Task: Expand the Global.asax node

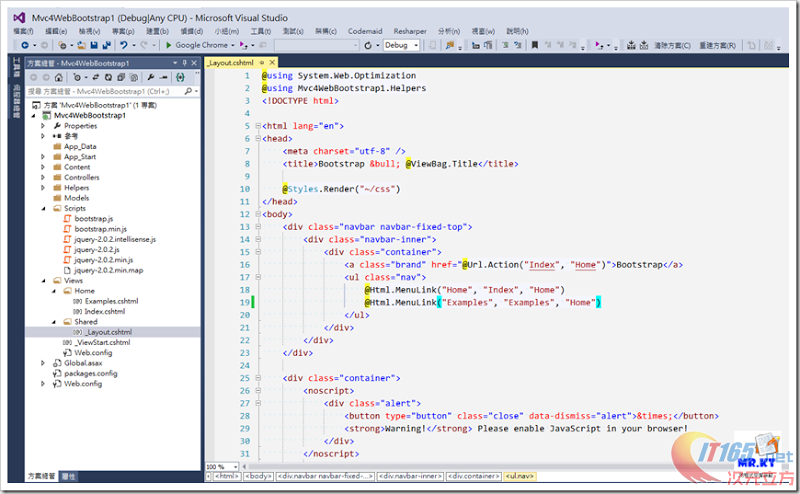Action: 43,363
